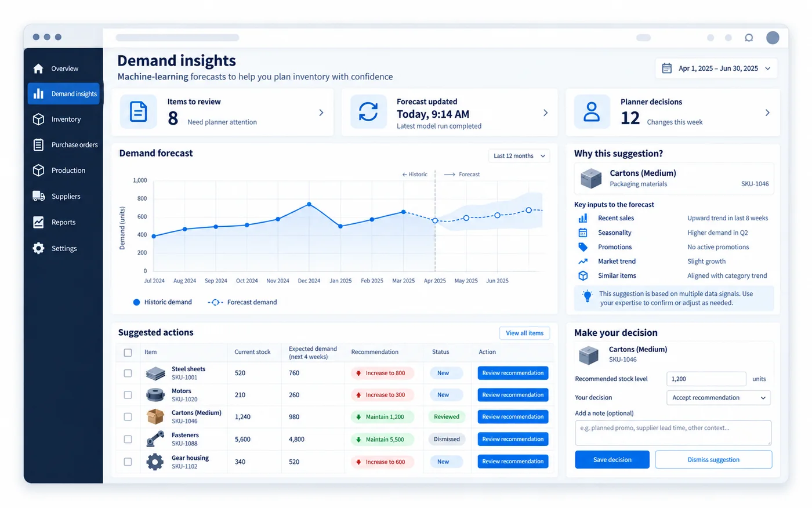812x508 pixels.
Task: Click the Historic demand legend item
Action: click(162, 302)
